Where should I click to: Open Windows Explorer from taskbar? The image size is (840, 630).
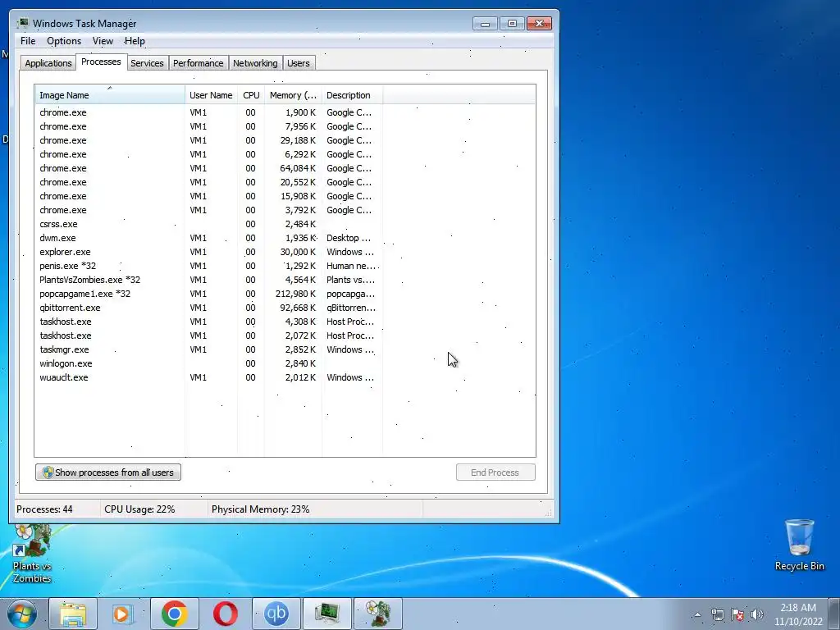click(73, 614)
